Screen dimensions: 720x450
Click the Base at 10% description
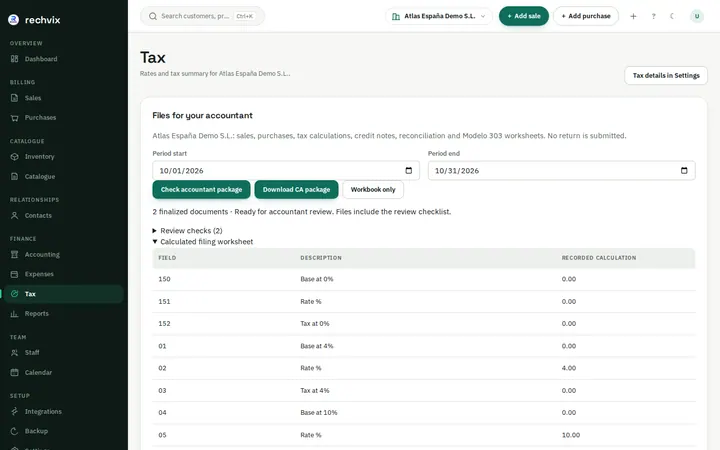[319, 413]
